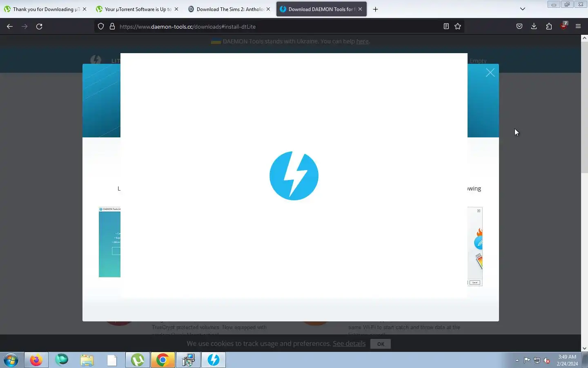Reload the current page
Screen dimensions: 588x368
pyautogui.click(x=39, y=26)
